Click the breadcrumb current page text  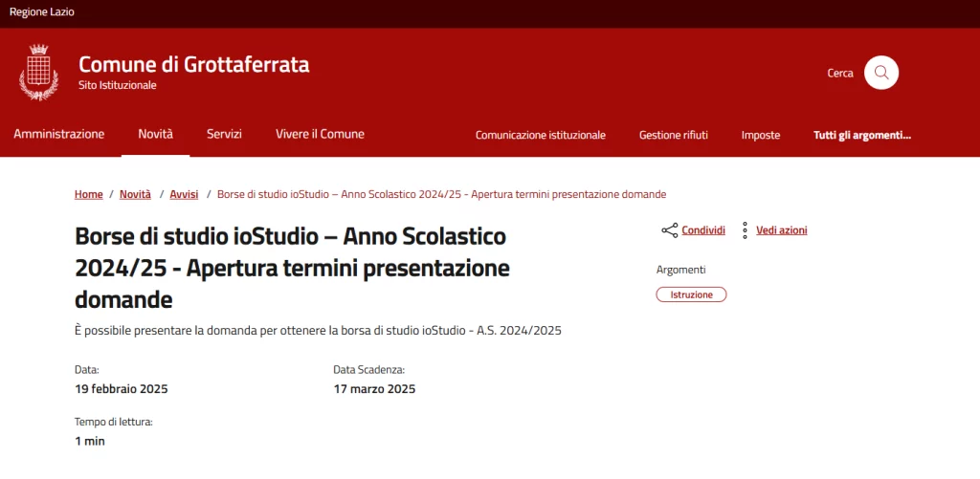coord(441,194)
